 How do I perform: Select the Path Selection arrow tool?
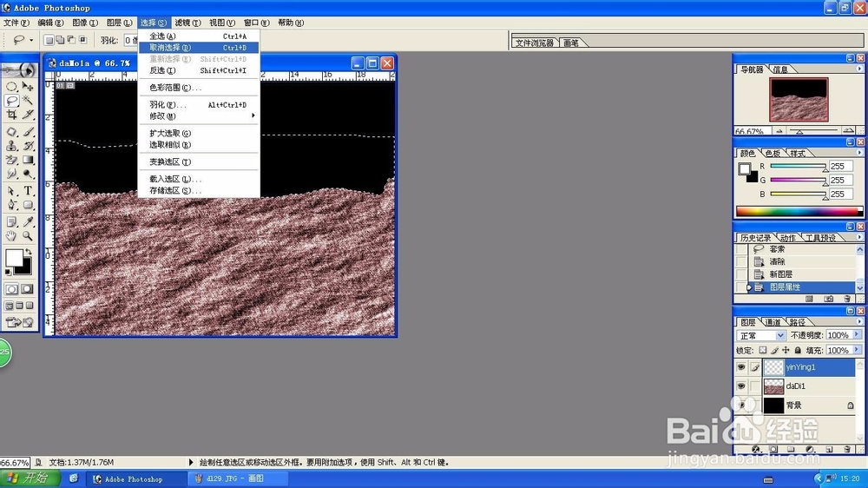tap(11, 191)
